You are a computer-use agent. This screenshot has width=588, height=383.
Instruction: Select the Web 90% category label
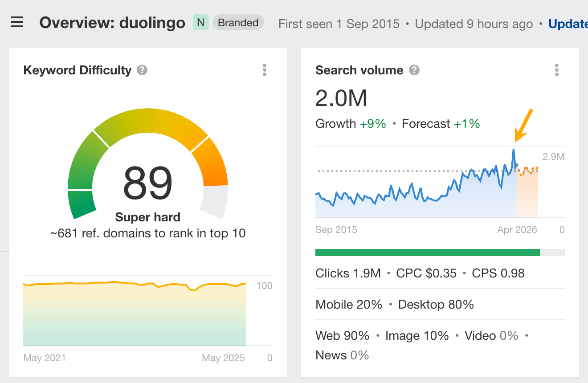tap(342, 335)
